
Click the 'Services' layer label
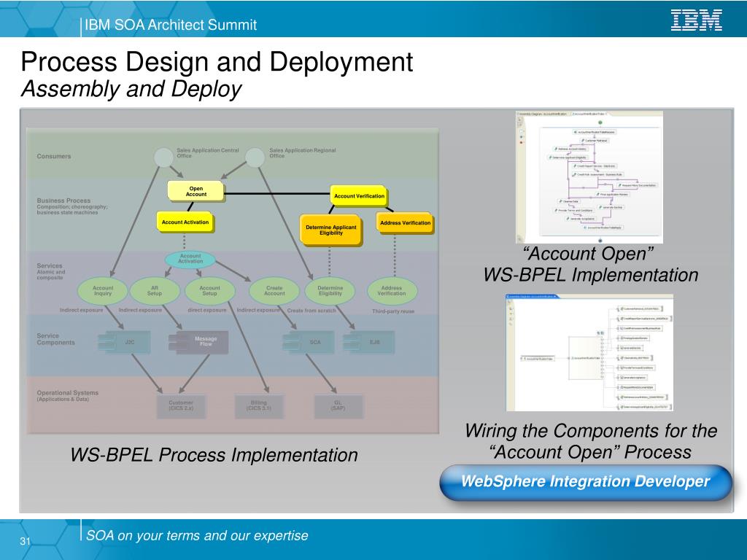coord(50,265)
